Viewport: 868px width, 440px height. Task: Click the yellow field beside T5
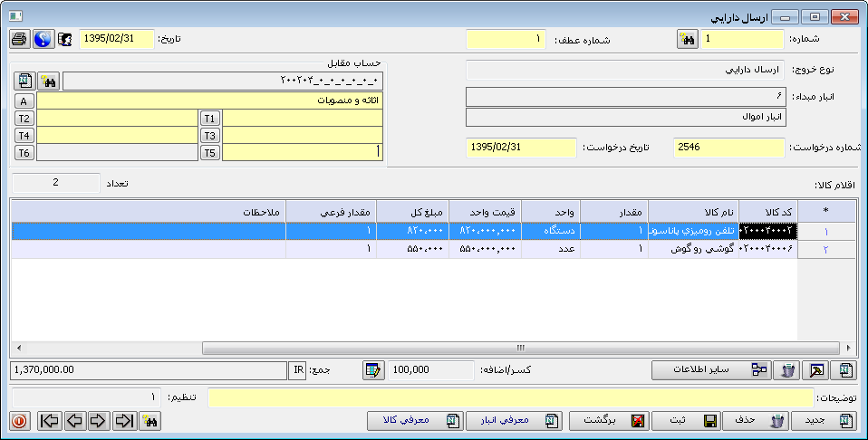click(x=303, y=152)
